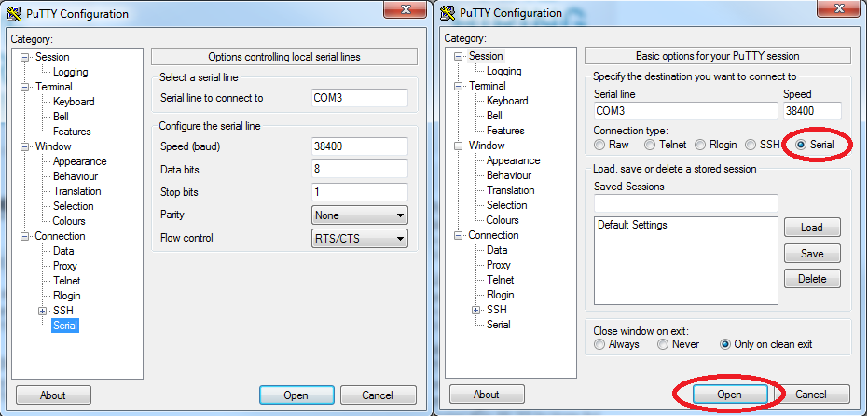Select the Serial connection type radio
The height and width of the screenshot is (416, 868).
click(x=801, y=145)
